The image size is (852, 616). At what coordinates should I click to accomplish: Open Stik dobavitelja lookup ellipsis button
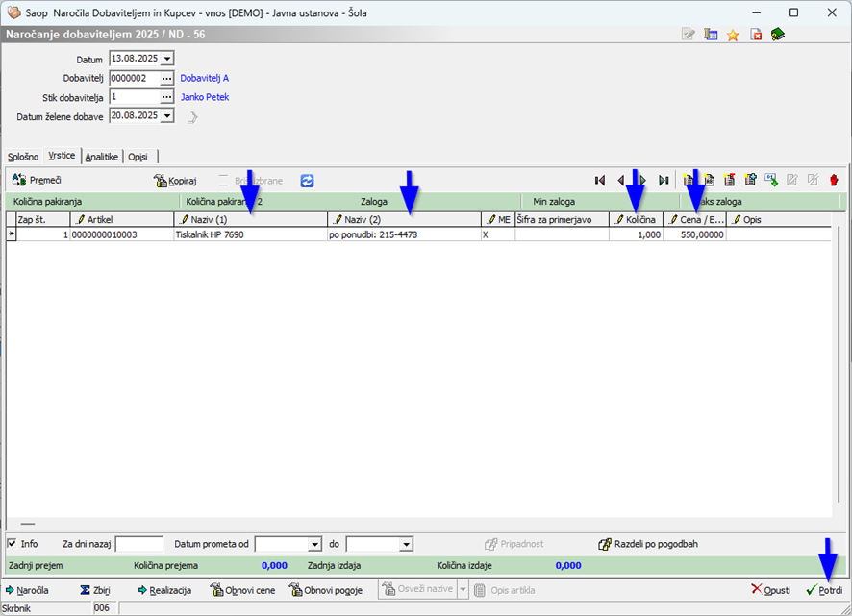pyautogui.click(x=166, y=97)
